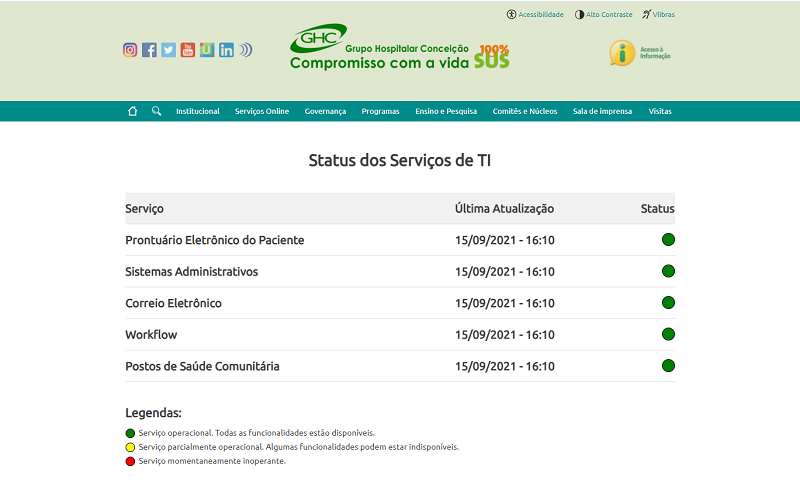This screenshot has width=800, height=497.
Task: Select the Prontuário Eletrônico do Paciente row
Action: coord(215,240)
